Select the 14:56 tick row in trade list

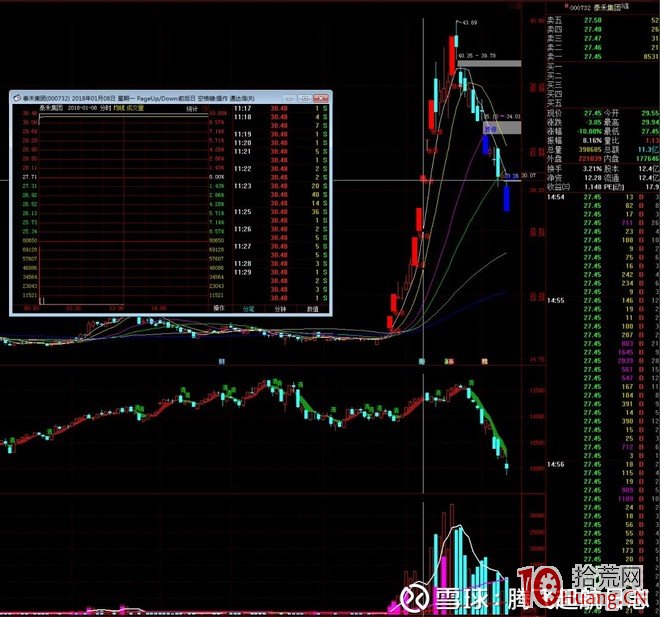603,464
